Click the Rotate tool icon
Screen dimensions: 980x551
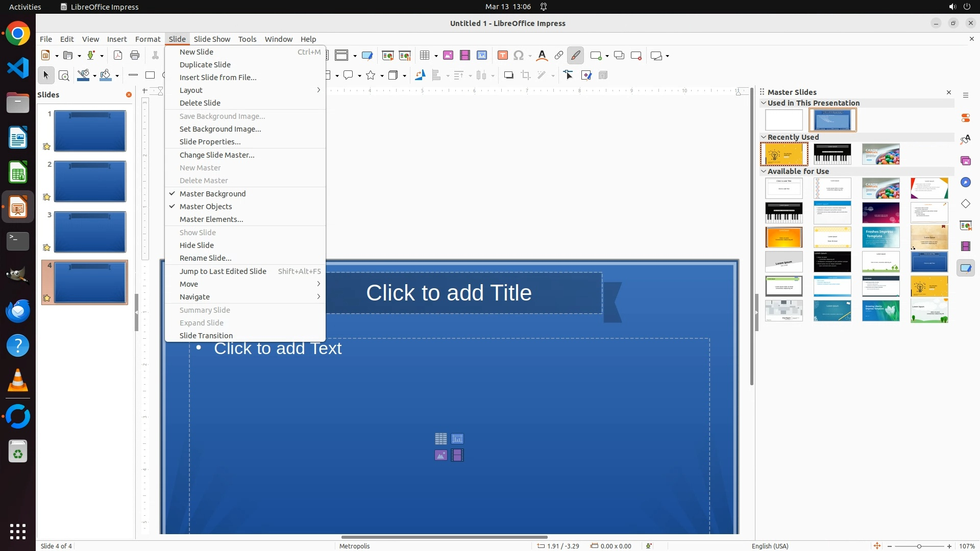[x=420, y=76]
